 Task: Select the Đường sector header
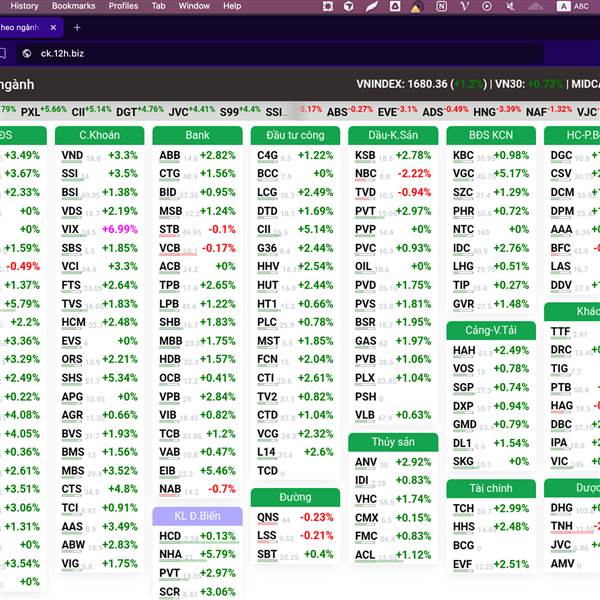[295, 497]
